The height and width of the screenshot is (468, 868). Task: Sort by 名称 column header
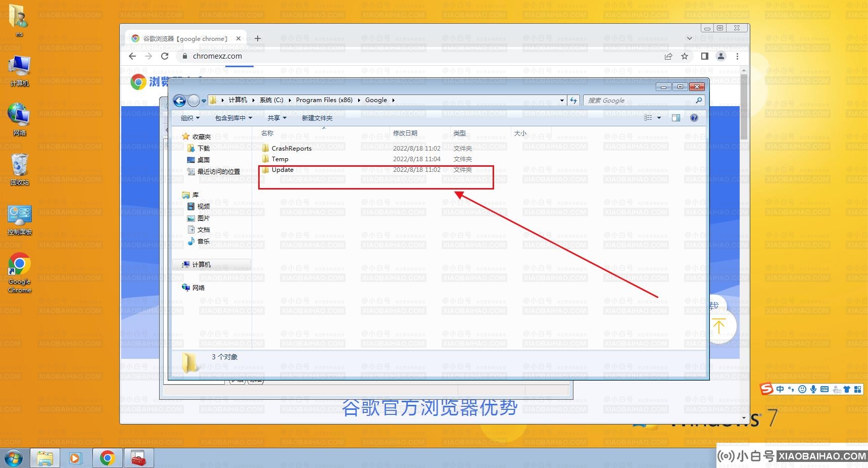coord(267,133)
